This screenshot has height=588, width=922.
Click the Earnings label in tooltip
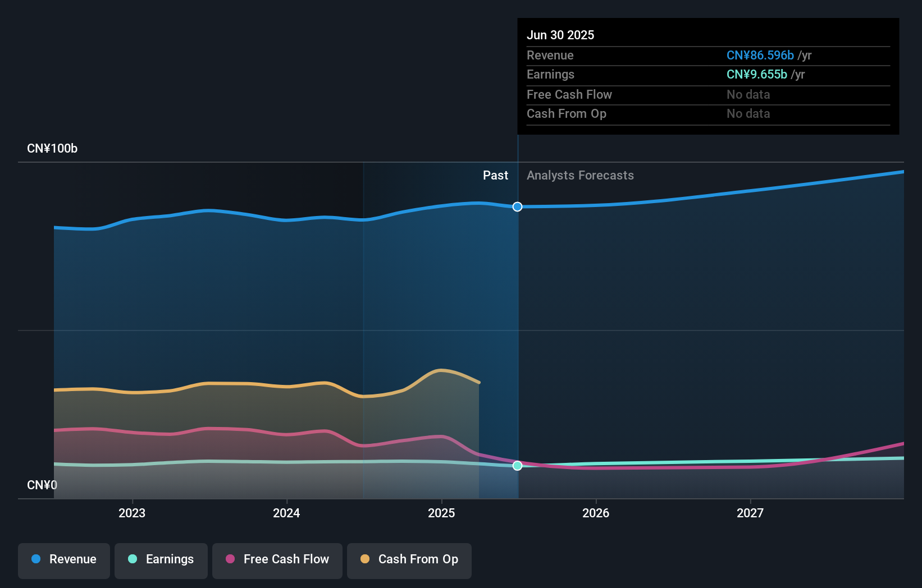[550, 74]
